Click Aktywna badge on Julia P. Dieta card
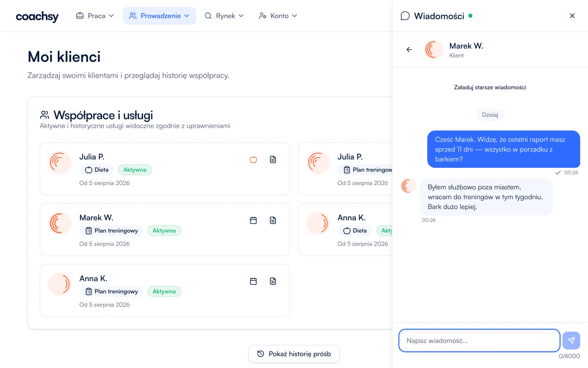 click(x=135, y=170)
